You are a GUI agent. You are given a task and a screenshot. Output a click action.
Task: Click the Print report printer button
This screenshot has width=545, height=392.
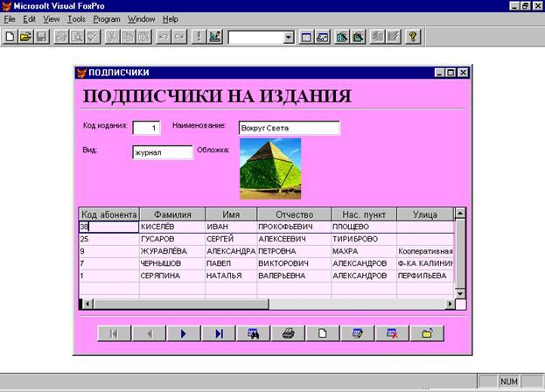pyautogui.click(x=288, y=333)
